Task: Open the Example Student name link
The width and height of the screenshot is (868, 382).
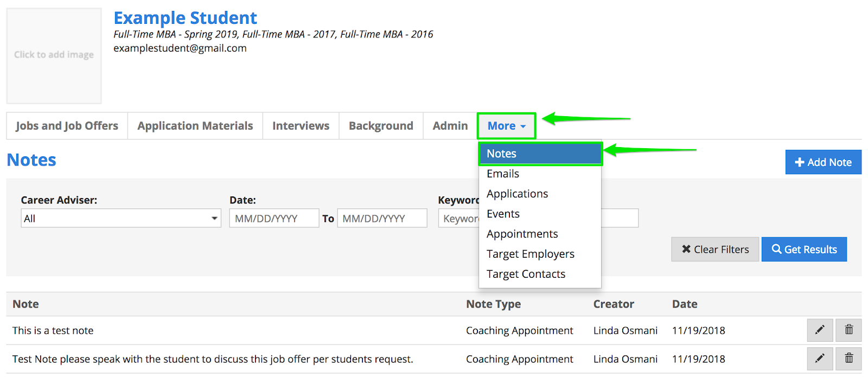Action: 185,18
